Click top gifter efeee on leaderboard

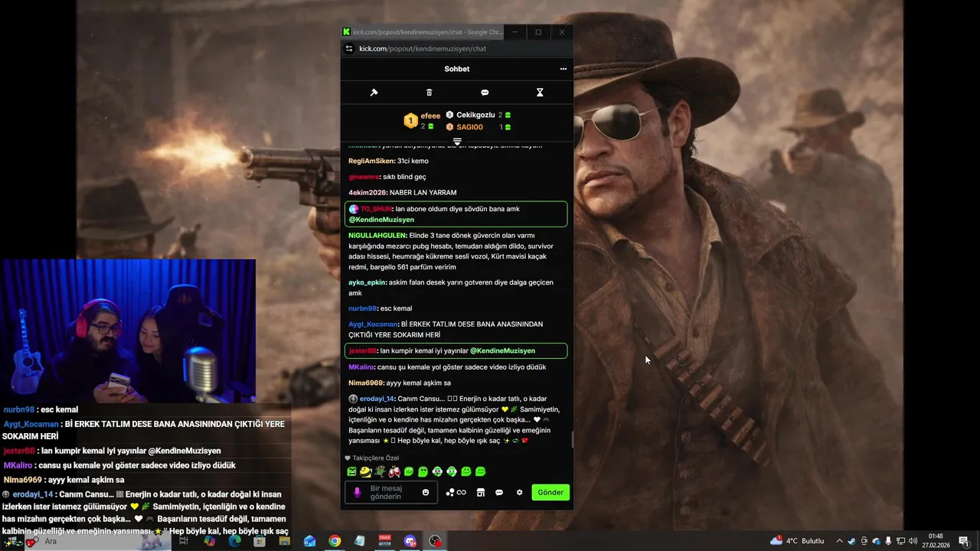(x=430, y=116)
